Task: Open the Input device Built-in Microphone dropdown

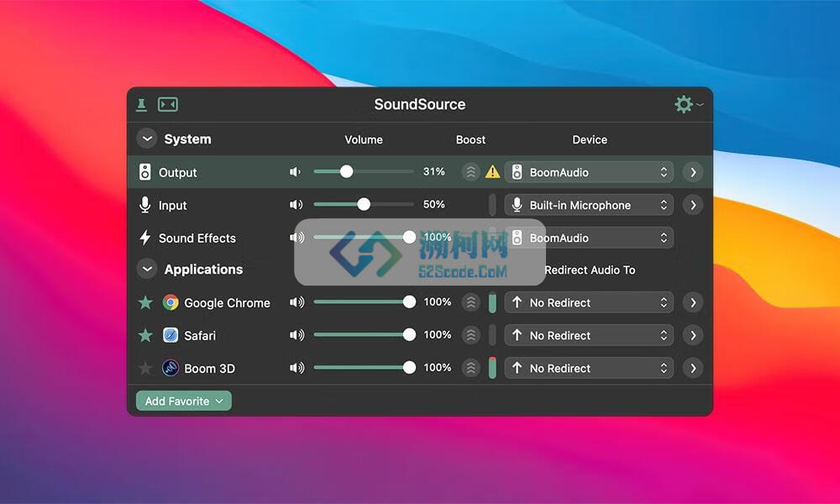Action: pos(589,205)
